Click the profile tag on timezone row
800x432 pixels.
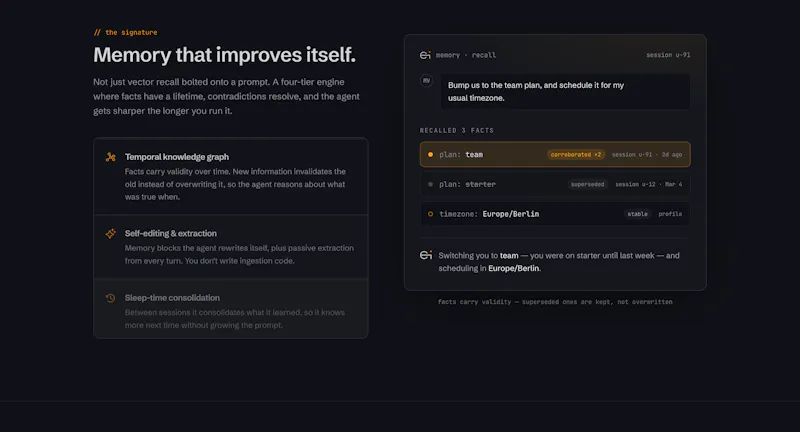click(670, 214)
